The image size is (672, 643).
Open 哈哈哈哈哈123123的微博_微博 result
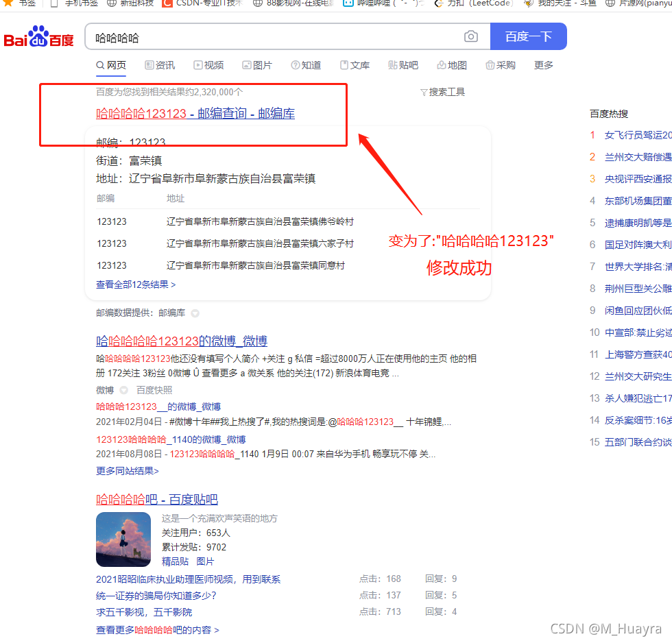(182, 341)
